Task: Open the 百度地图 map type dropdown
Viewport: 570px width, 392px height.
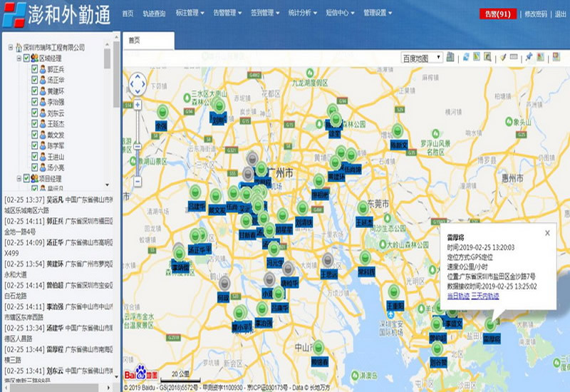Action: 422,58
